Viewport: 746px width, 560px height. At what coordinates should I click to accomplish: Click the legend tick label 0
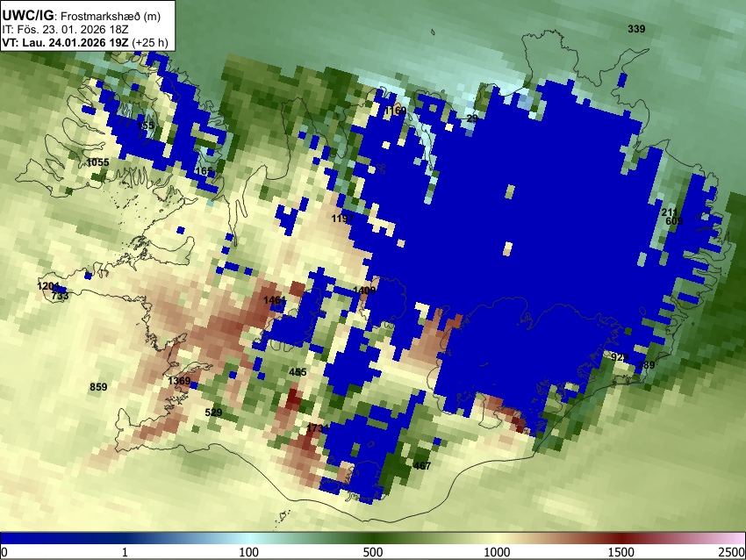[4, 552]
